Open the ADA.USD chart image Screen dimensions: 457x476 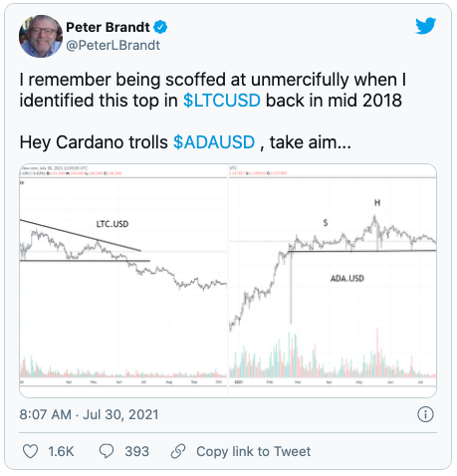click(x=333, y=281)
